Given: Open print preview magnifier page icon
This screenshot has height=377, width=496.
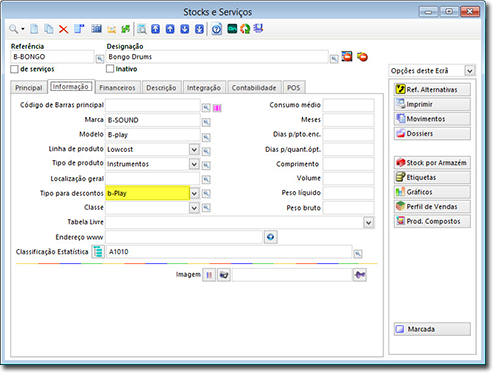Looking at the screenshot, I should pyautogui.click(x=142, y=29).
